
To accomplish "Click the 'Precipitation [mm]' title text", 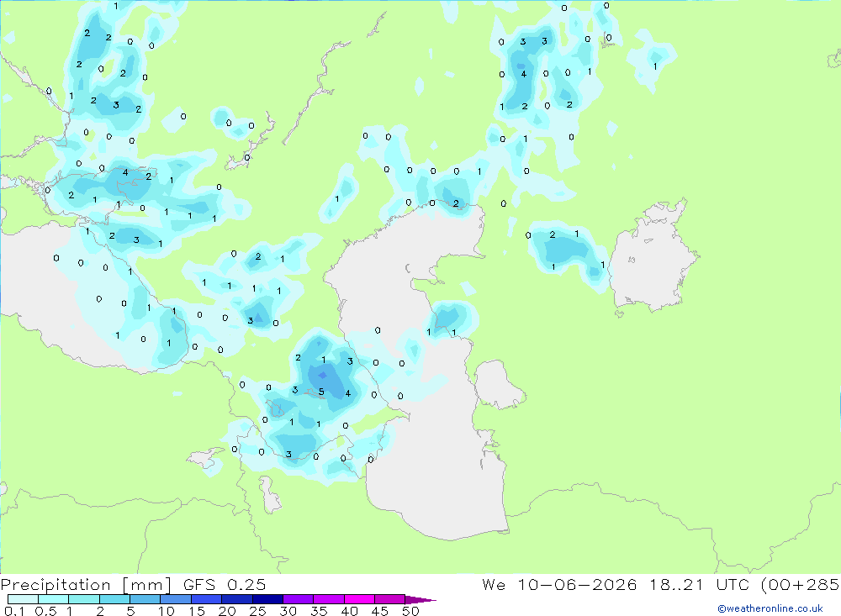I will click(x=87, y=585).
